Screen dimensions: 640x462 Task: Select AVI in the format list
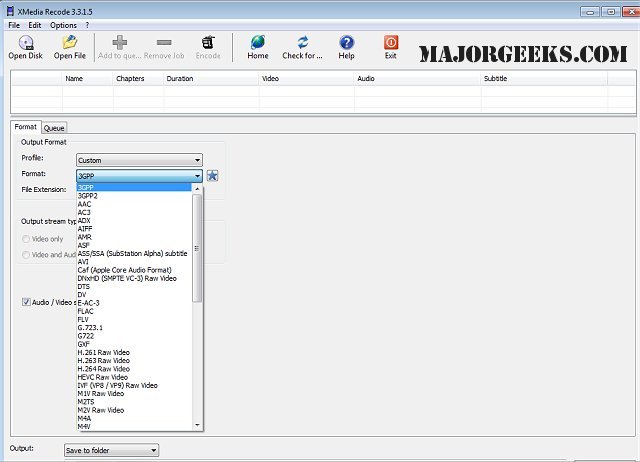[x=134, y=262]
